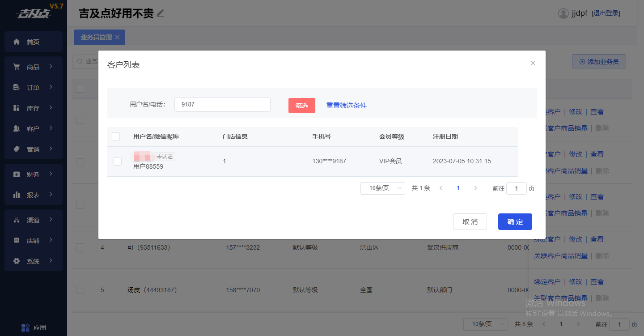Screen dimensions: 644x336
Task: Click the 重置筛选条件 link
Action: [347, 105]
